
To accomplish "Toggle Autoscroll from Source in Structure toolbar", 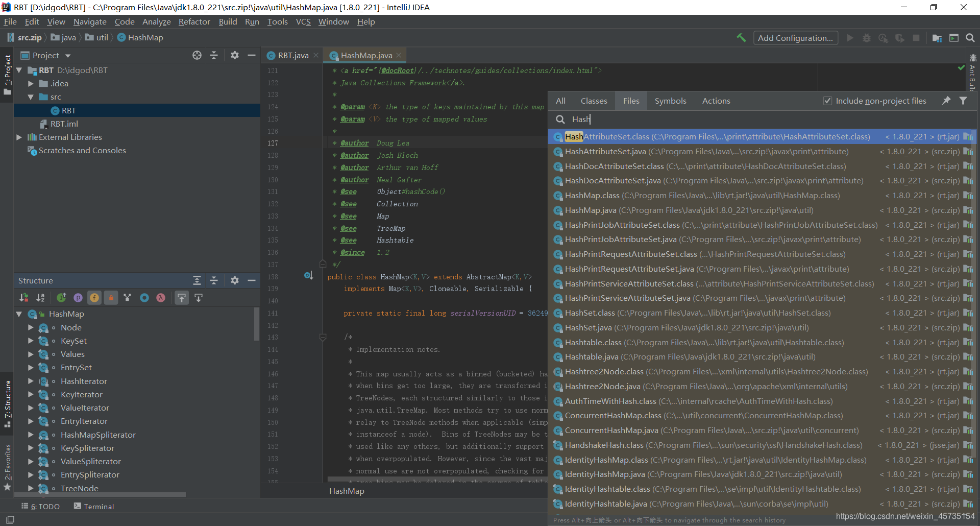I will pyautogui.click(x=199, y=298).
